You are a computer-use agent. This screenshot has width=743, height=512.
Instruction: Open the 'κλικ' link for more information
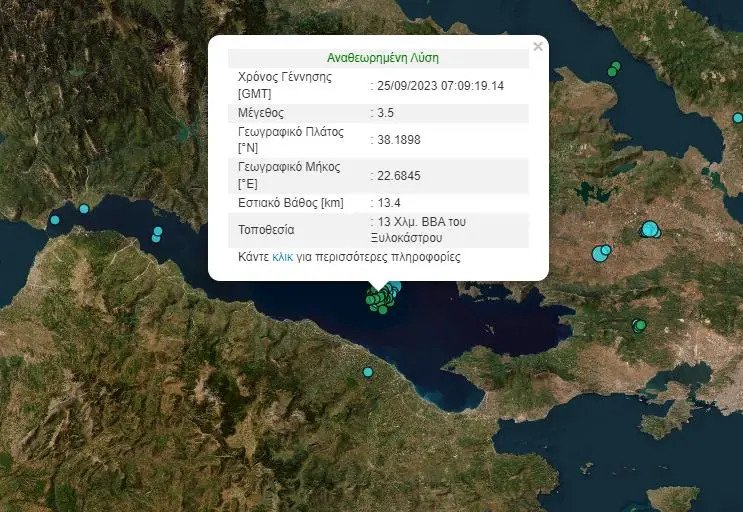[282, 257]
